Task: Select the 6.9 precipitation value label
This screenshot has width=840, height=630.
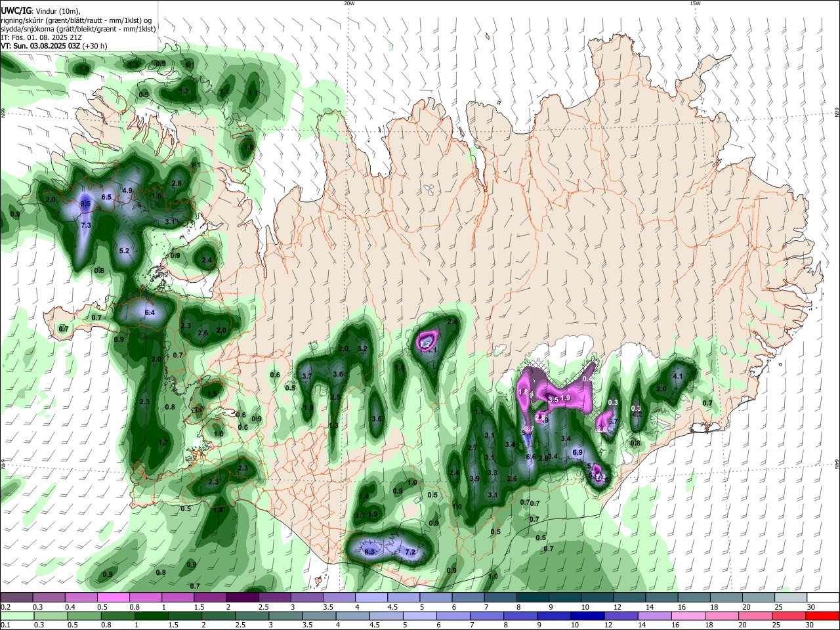Action: click(577, 452)
